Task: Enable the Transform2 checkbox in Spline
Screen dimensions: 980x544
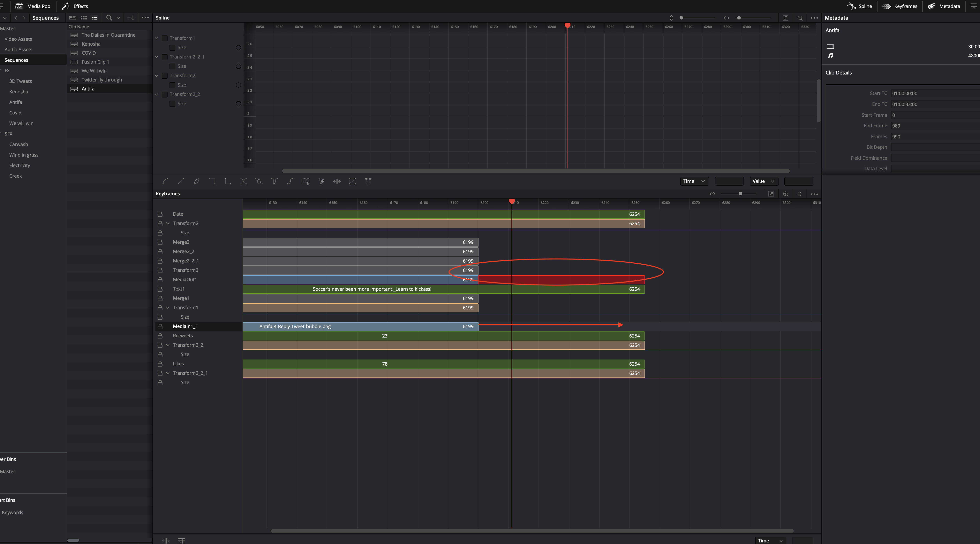Action: pyautogui.click(x=165, y=76)
